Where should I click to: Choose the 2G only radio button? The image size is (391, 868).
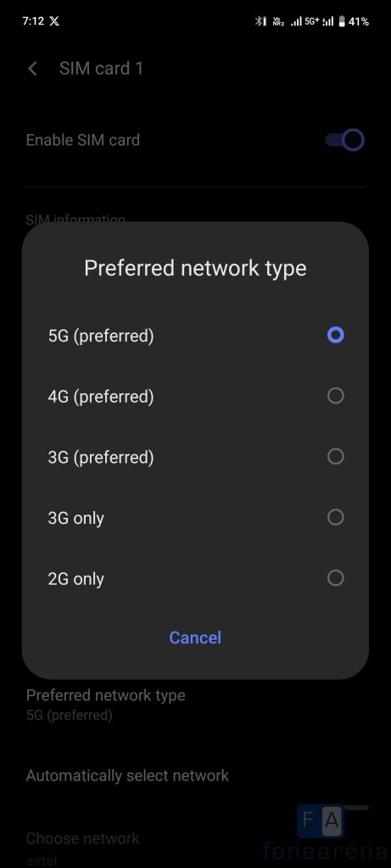[336, 578]
